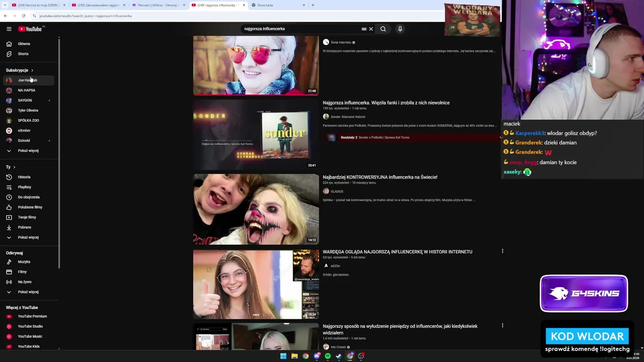644x362 pixels.
Task: Open the YouTube hamburger guide menu
Action: pyautogui.click(x=9, y=29)
